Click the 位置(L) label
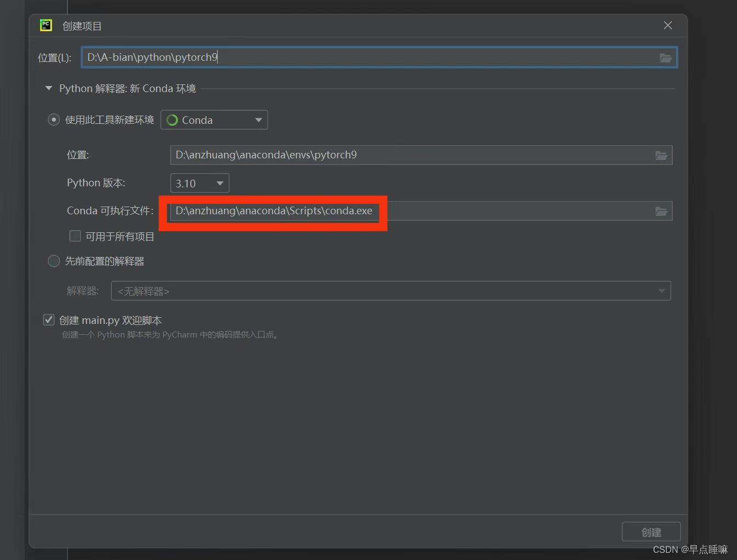 point(55,58)
